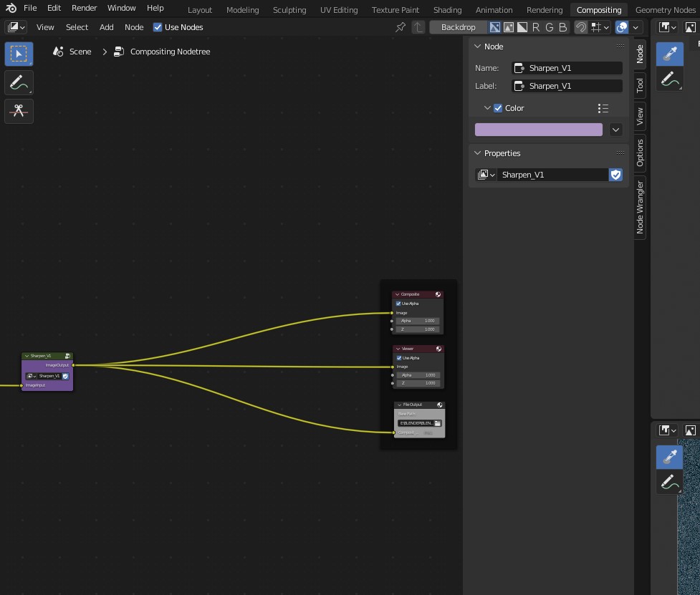Open the editor type dropdown in node editor
This screenshot has height=595, width=700.
point(16,27)
